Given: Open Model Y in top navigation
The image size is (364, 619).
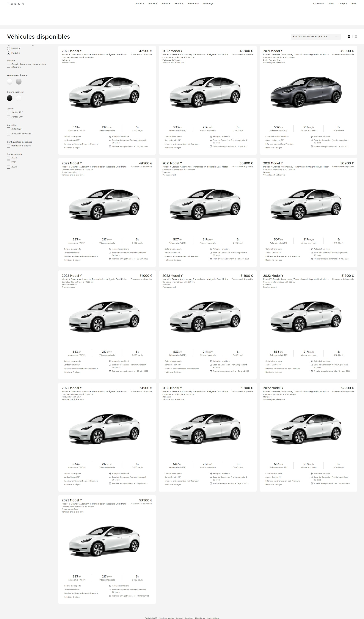Looking at the screenshot, I should 179,4.
